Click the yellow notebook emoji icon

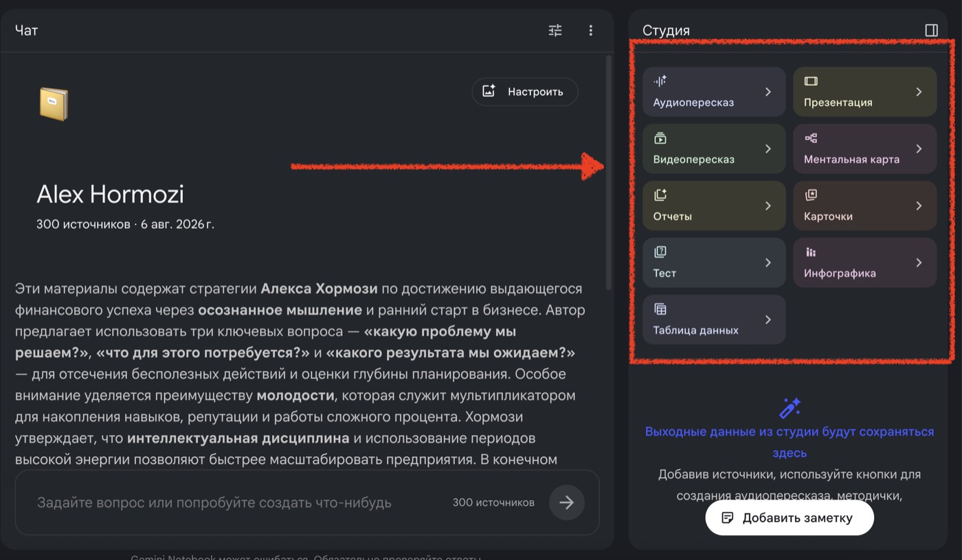click(x=53, y=104)
